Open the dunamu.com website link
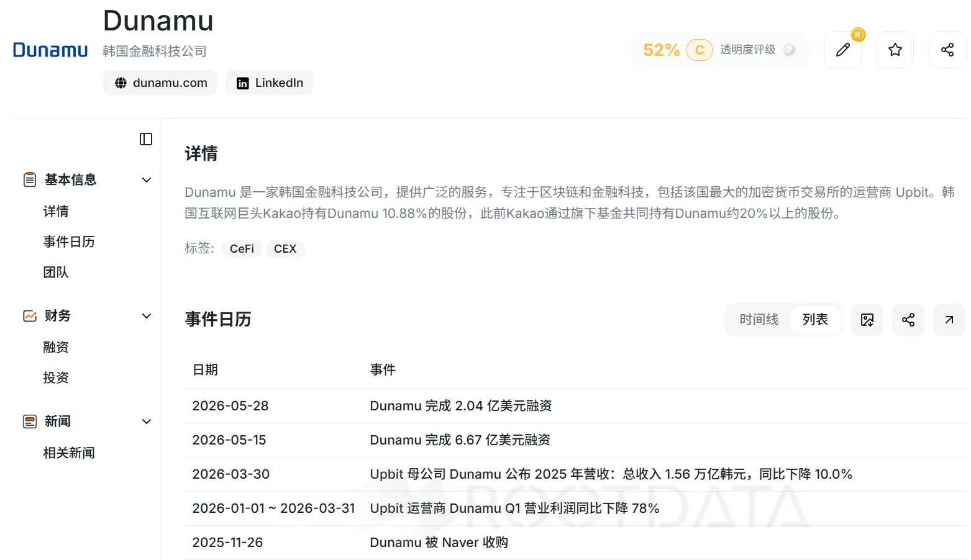 tap(160, 83)
